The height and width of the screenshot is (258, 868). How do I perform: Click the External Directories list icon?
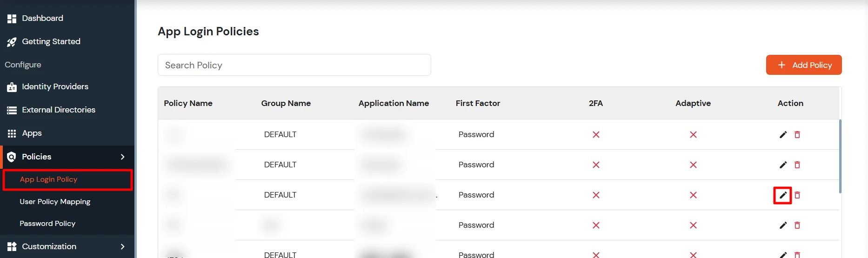point(12,110)
